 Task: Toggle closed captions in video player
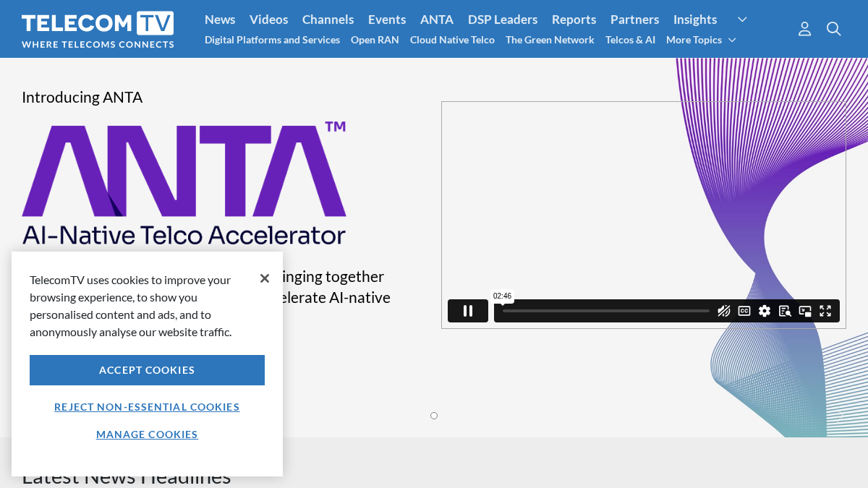(744, 311)
